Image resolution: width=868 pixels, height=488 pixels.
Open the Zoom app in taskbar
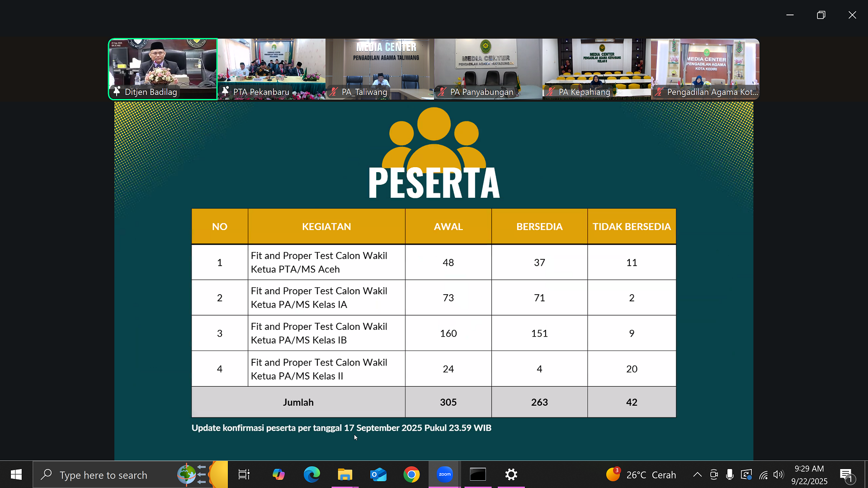[x=444, y=474]
